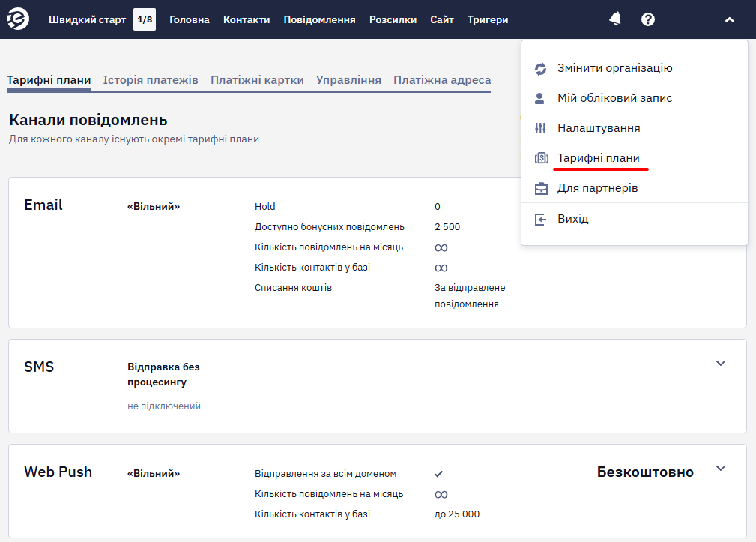Open the notifications bell
The width and height of the screenshot is (756, 542).
point(614,19)
